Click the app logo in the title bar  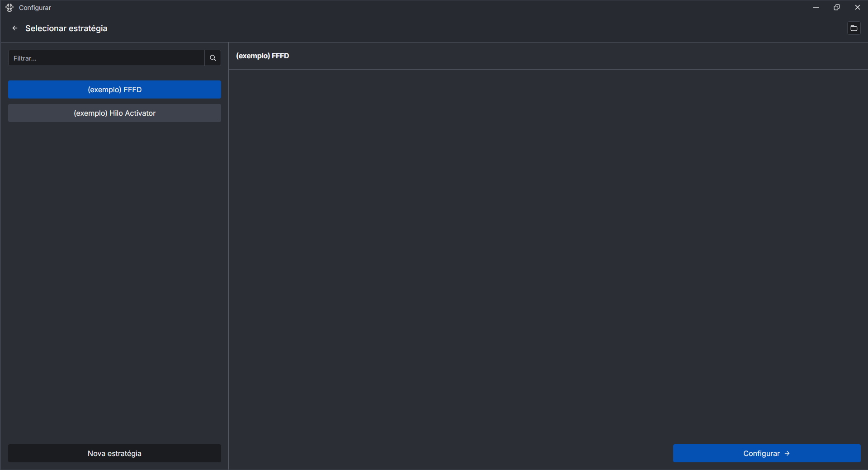9,8
